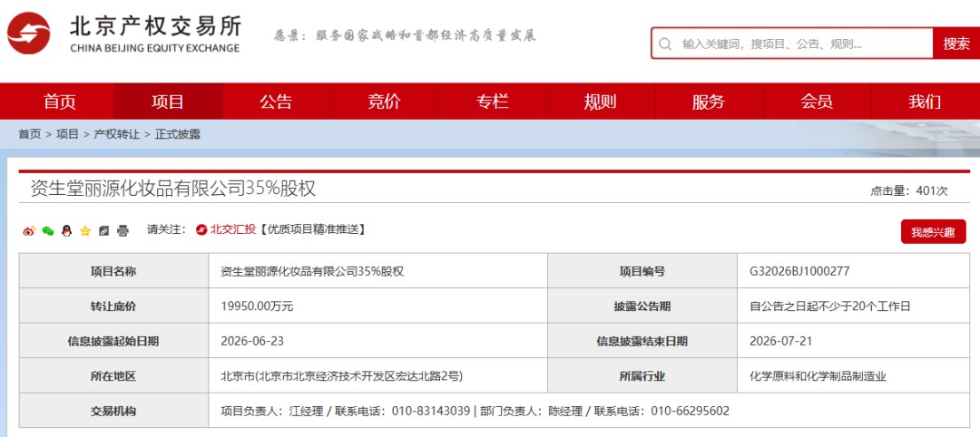The image size is (980, 437).
Task: Open the 项目 navigation tab
Action: [168, 102]
